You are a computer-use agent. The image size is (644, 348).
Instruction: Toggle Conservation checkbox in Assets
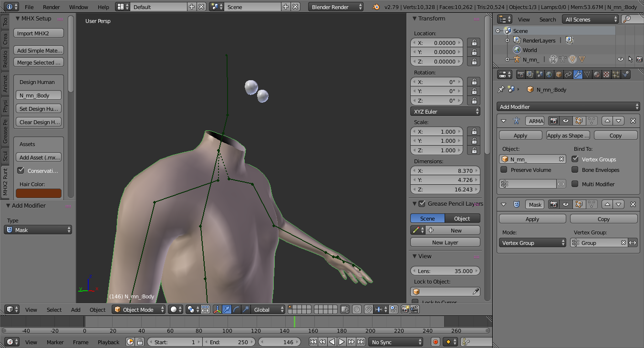coord(21,170)
